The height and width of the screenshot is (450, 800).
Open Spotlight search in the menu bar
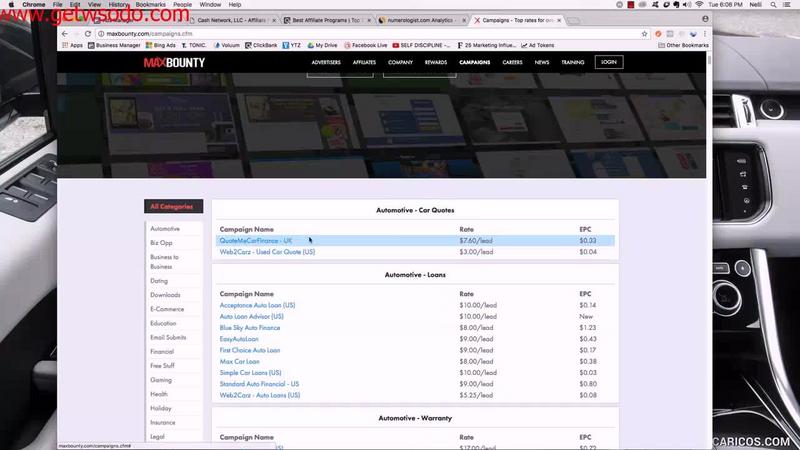773,4
